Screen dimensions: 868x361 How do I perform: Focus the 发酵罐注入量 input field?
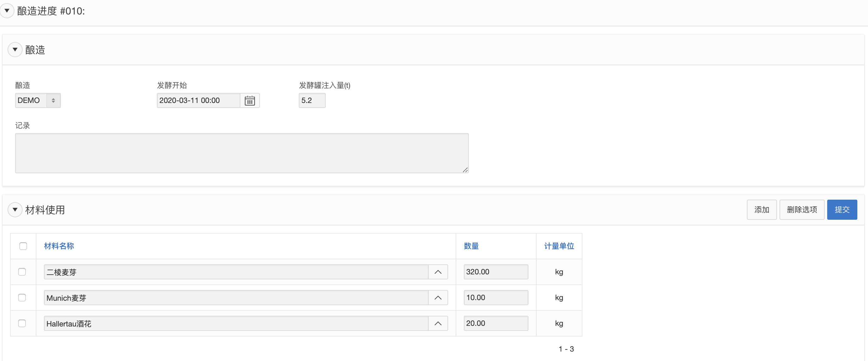click(x=312, y=100)
